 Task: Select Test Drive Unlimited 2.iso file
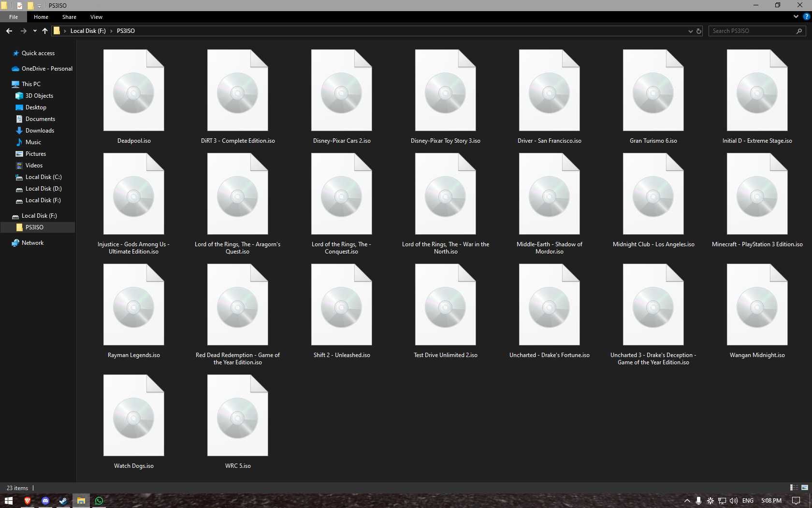445,304
